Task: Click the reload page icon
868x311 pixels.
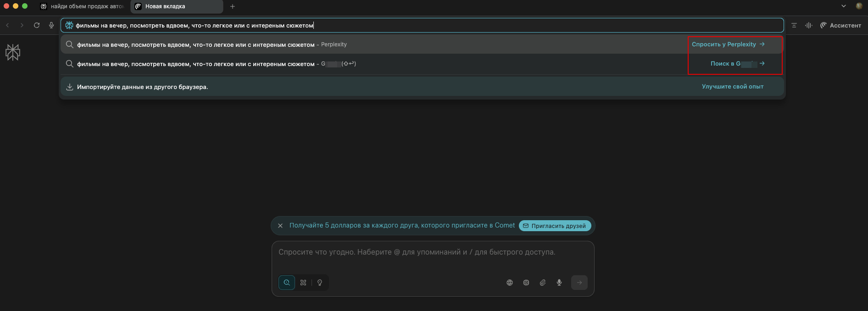Action: tap(37, 25)
